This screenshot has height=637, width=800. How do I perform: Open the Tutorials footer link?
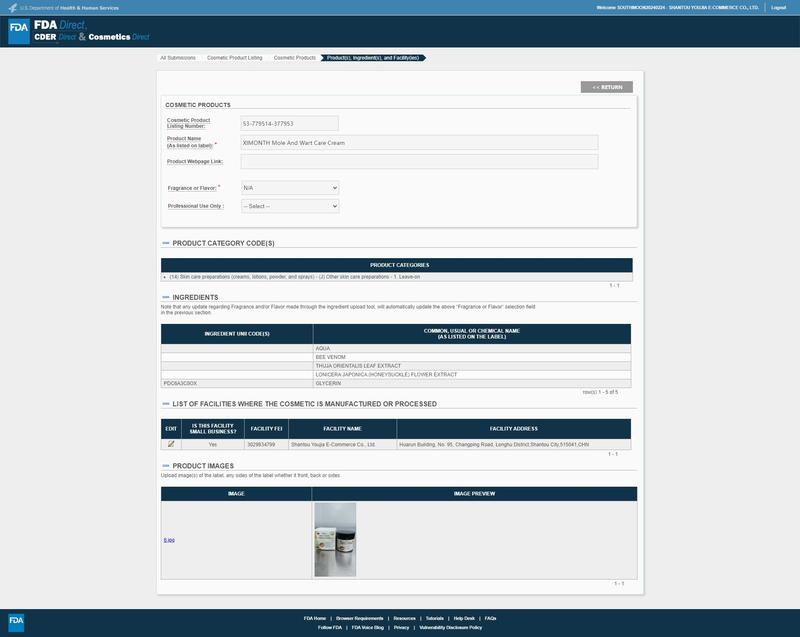click(x=435, y=618)
